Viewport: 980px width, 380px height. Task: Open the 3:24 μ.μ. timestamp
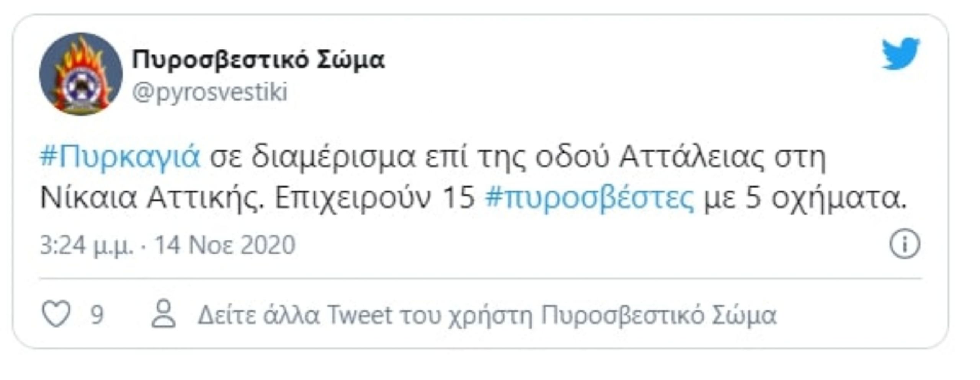click(87, 245)
